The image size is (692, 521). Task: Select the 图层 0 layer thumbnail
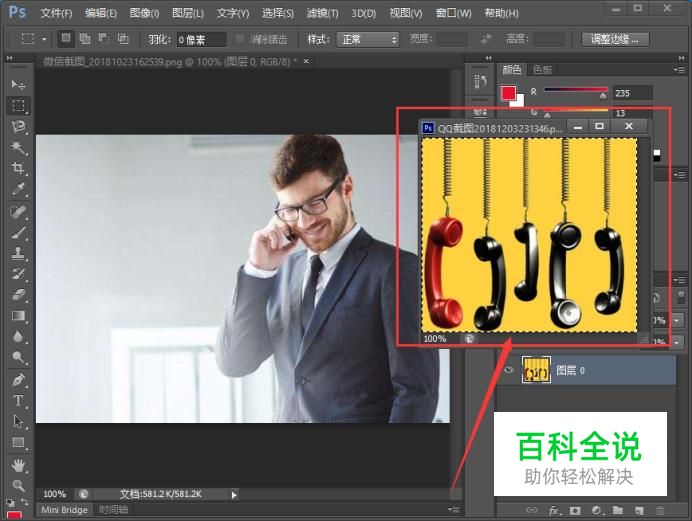tap(536, 370)
